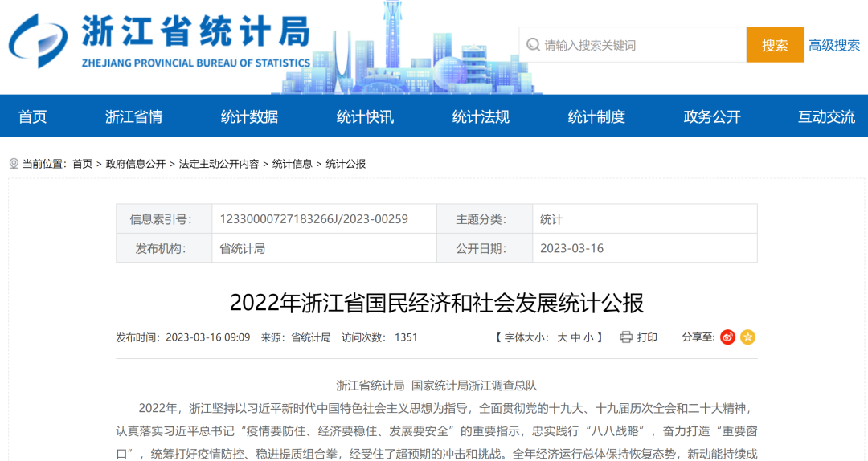Open the 互动交流 navigation menu item
This screenshot has width=868, height=461.
(x=826, y=116)
